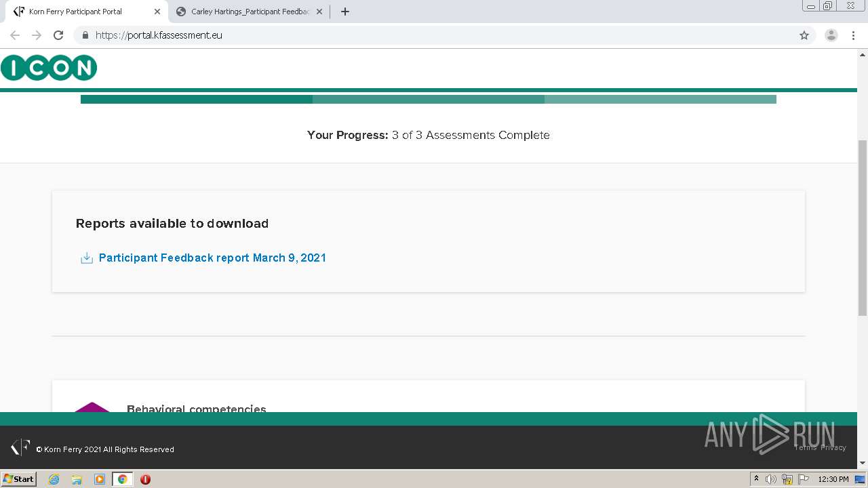This screenshot has height=488, width=868.
Task: Click the Your Progress 3 of 3 text
Action: click(429, 135)
